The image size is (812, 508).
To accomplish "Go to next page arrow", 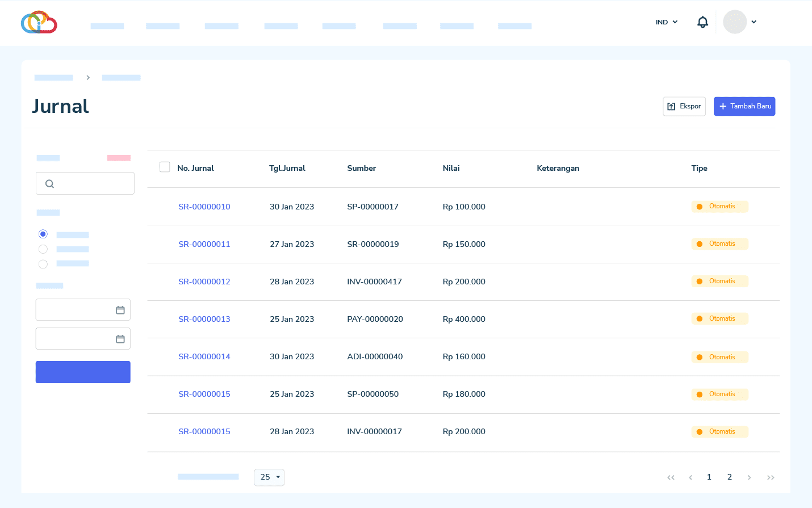I will click(750, 477).
